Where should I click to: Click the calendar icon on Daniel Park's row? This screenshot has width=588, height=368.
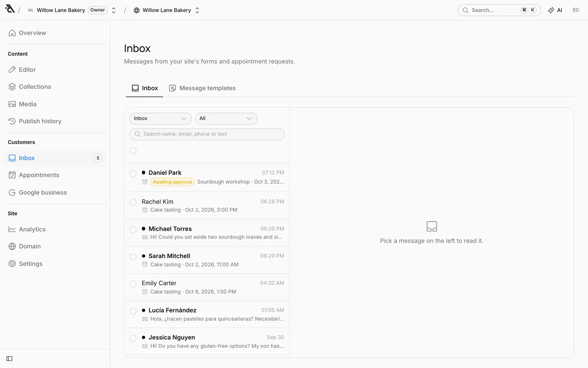(145, 182)
